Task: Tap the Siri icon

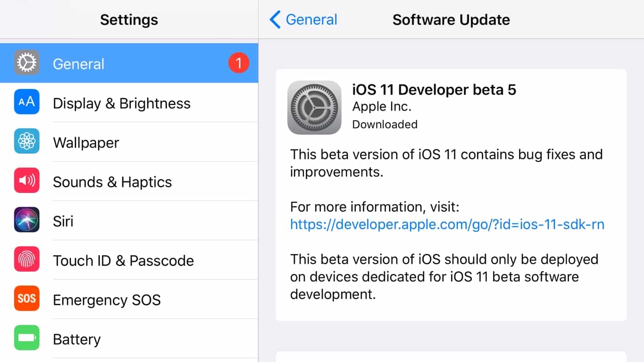Action: [27, 220]
